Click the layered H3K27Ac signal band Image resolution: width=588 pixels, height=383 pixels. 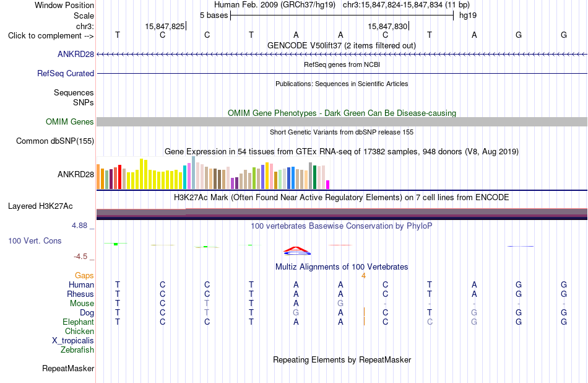[342, 214]
